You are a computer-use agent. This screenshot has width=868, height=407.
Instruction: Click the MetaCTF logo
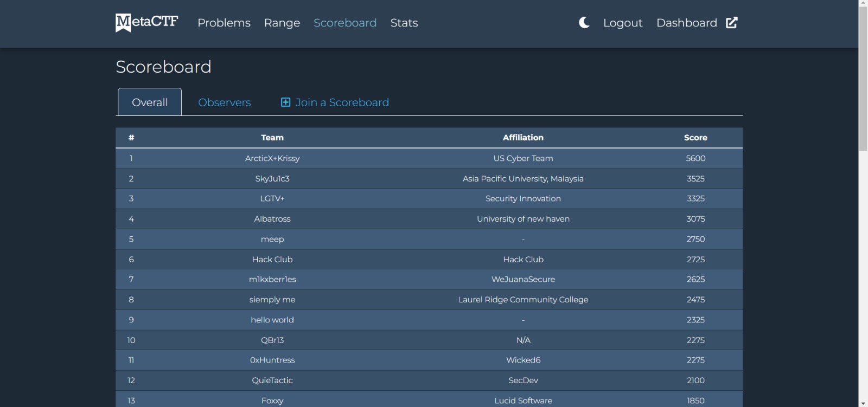146,23
